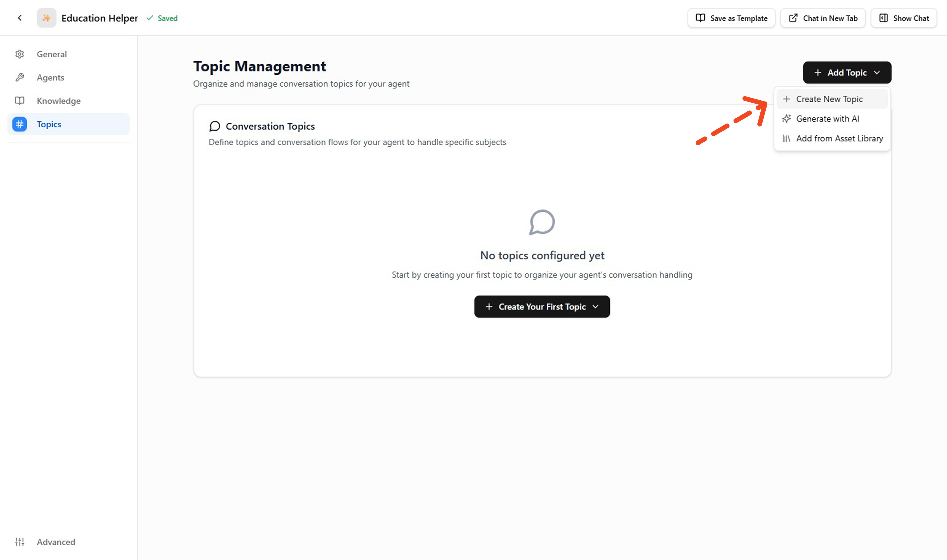Pick Add from Asset Library option
The width and height of the screenshot is (947, 560).
click(839, 138)
